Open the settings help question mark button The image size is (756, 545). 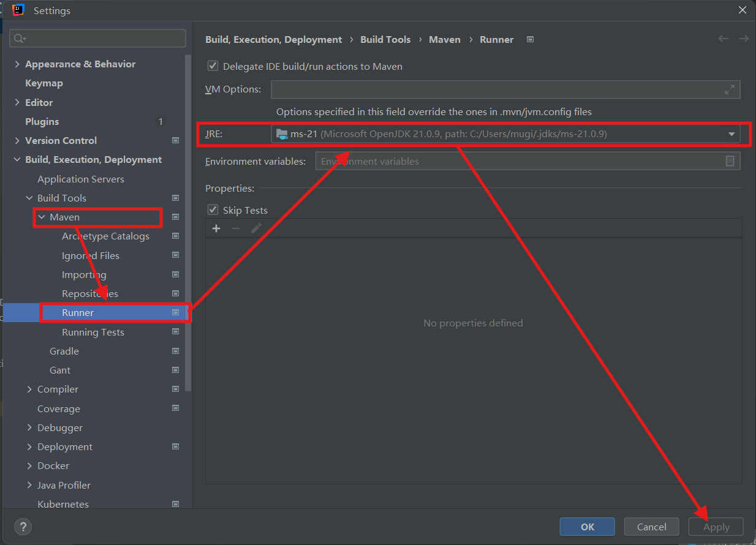point(23,527)
